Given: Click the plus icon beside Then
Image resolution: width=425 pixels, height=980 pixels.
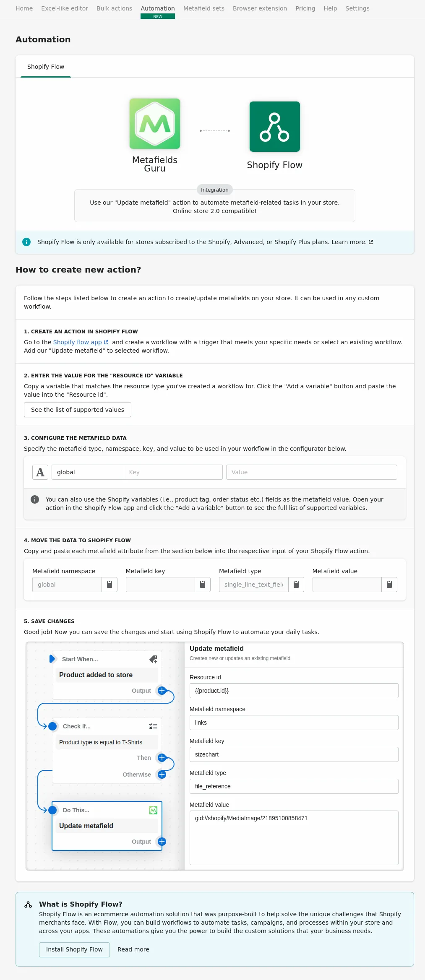Looking at the screenshot, I should [x=162, y=758].
